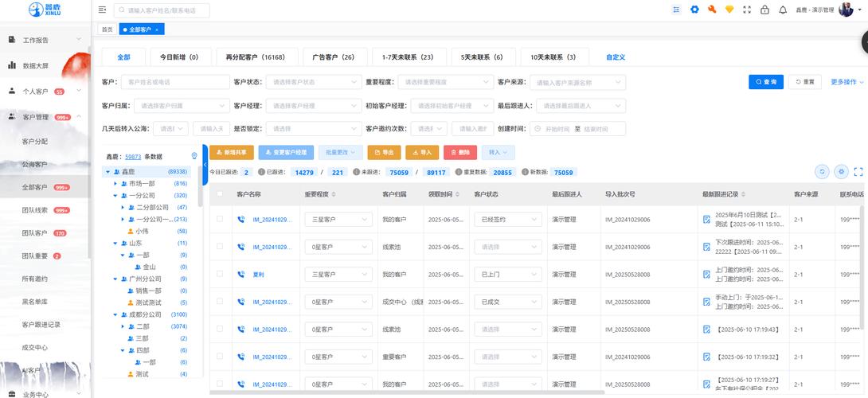This screenshot has height=398, width=868.
Task: Click info icon next to 已跟进
Action: pos(261,172)
